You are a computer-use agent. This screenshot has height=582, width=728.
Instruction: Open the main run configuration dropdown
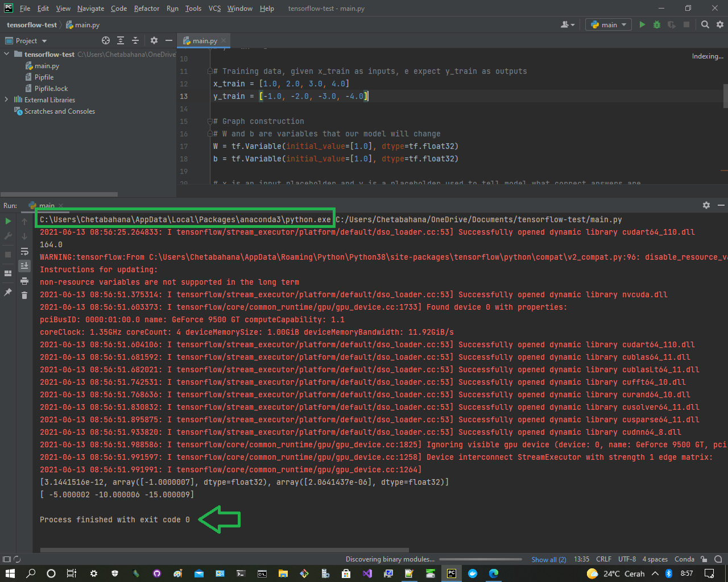(609, 24)
